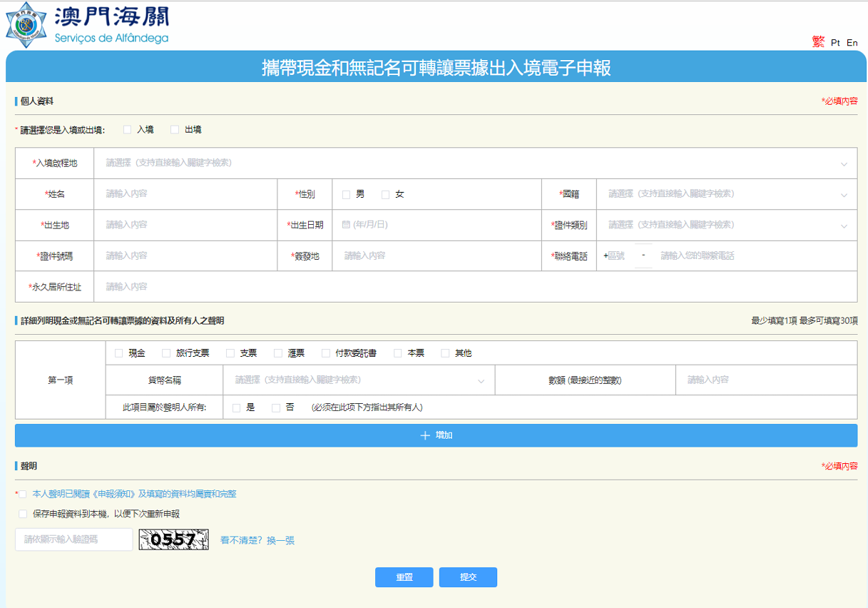
Task: Select the 入境 checkbox
Action: (x=128, y=130)
